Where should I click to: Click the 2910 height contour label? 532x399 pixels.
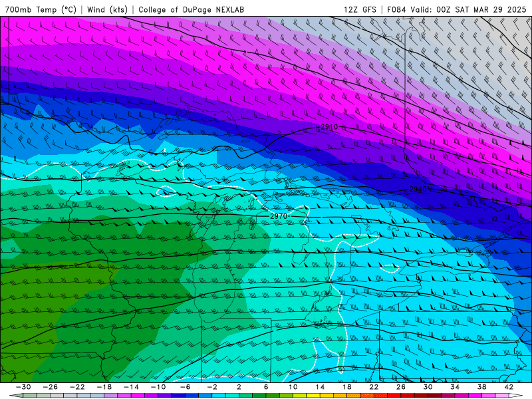[x=329, y=127]
